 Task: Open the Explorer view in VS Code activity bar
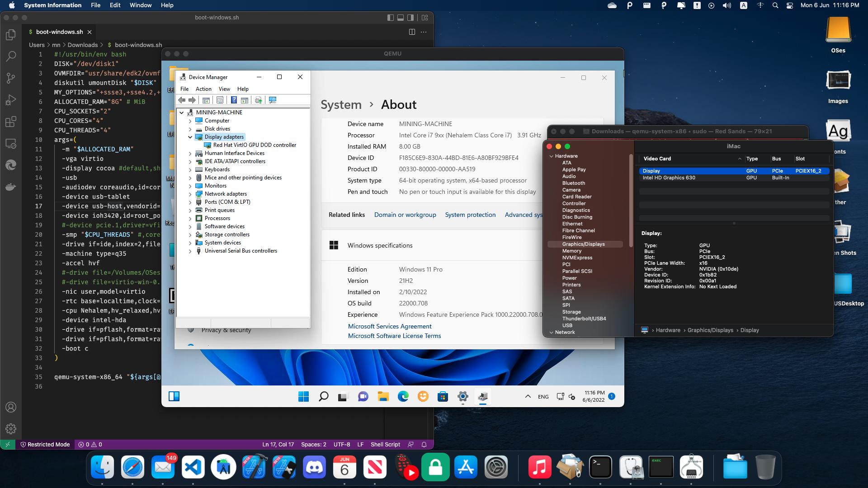[x=11, y=35]
